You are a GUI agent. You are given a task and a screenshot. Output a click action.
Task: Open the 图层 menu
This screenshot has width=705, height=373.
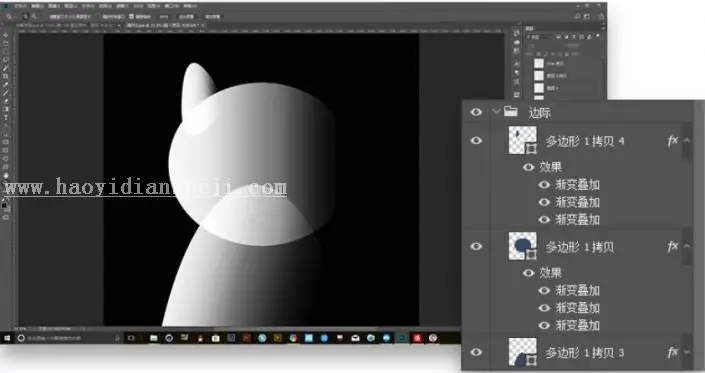71,6
